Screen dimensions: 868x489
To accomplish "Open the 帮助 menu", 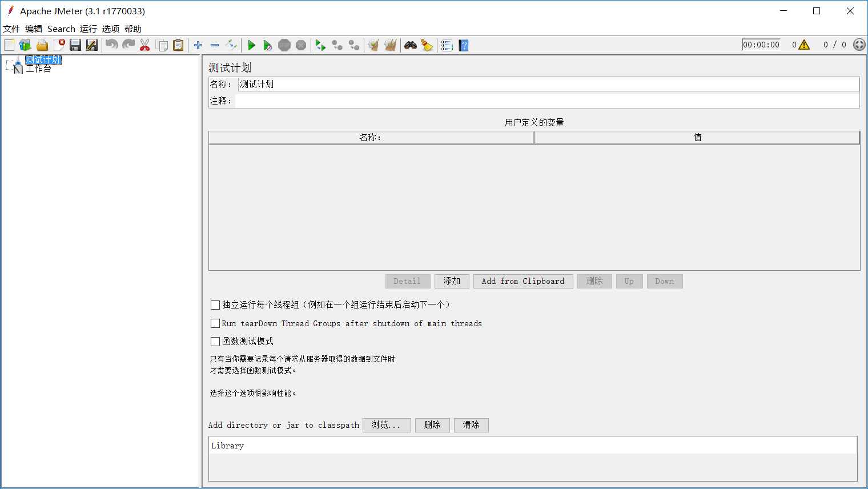I will click(x=133, y=29).
